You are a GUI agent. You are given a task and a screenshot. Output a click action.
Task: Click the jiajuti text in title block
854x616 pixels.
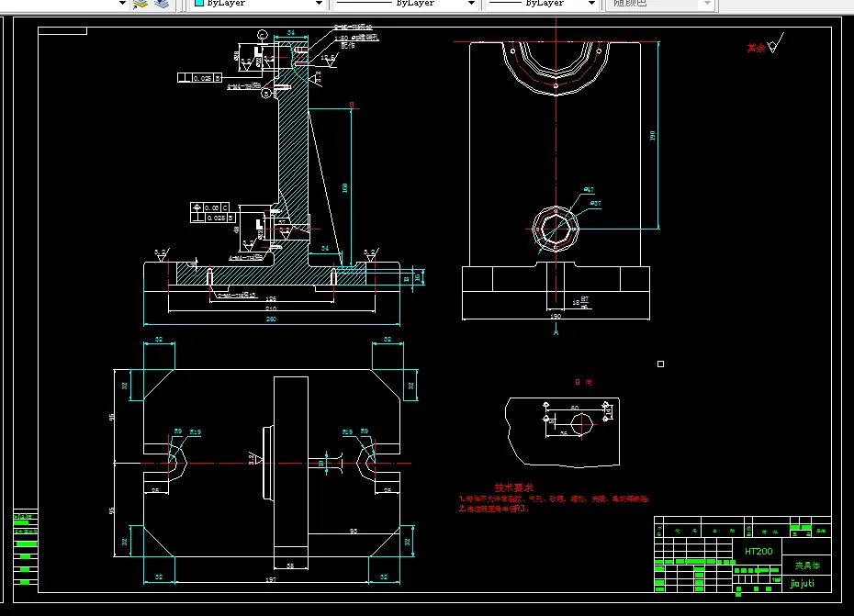[803, 583]
